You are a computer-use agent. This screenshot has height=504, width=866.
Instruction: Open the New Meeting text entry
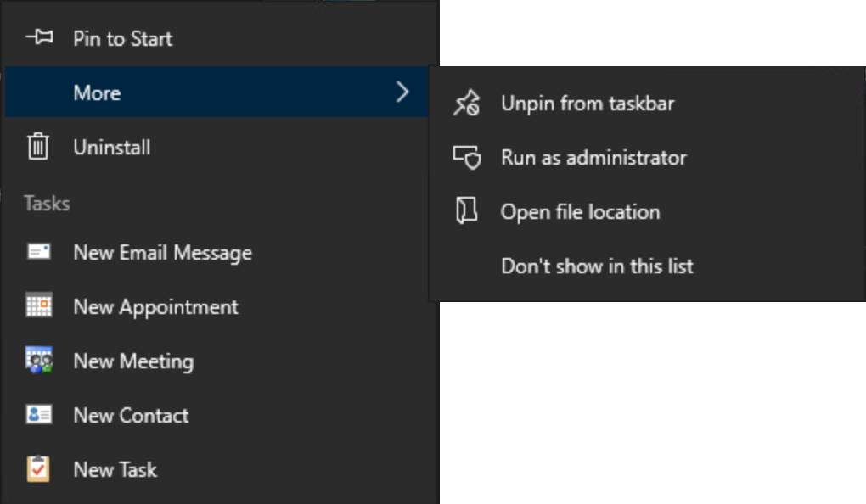(x=133, y=361)
